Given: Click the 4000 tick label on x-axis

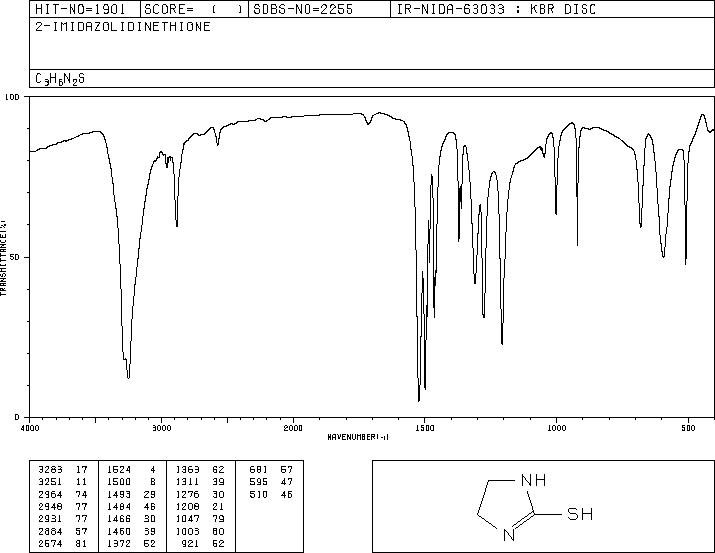Looking at the screenshot, I should tap(30, 428).
